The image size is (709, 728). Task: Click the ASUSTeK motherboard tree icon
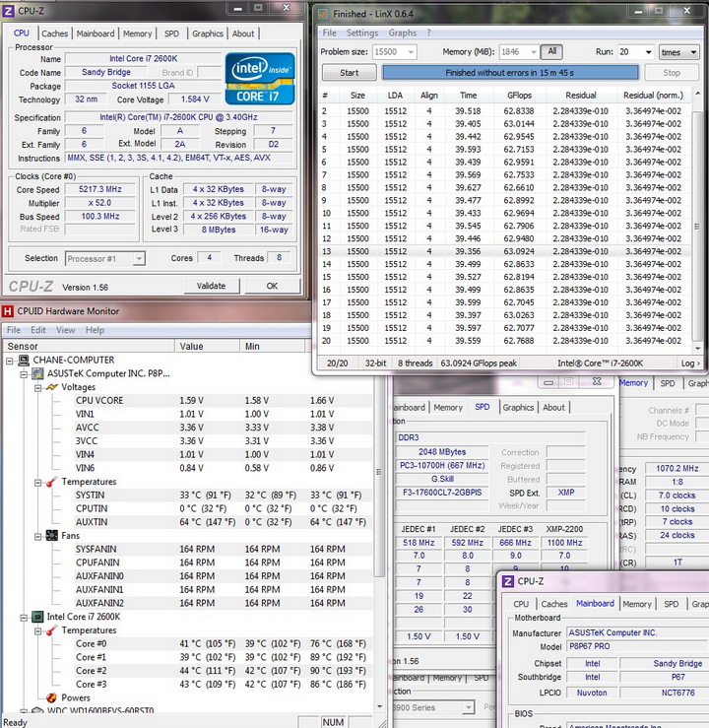coord(37,373)
